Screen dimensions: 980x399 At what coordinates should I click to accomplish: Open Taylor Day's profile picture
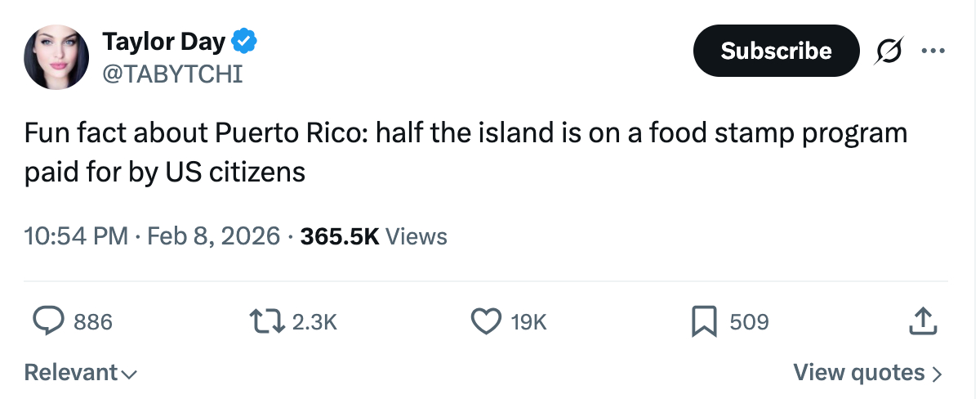56,56
